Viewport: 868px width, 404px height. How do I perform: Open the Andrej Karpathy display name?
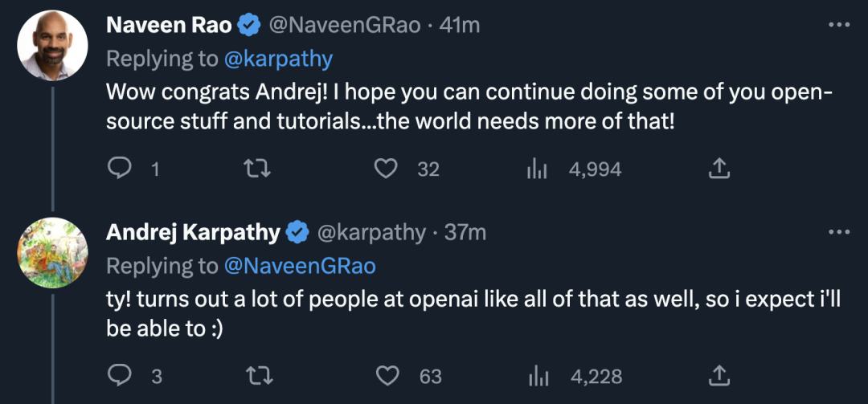pyautogui.click(x=193, y=233)
